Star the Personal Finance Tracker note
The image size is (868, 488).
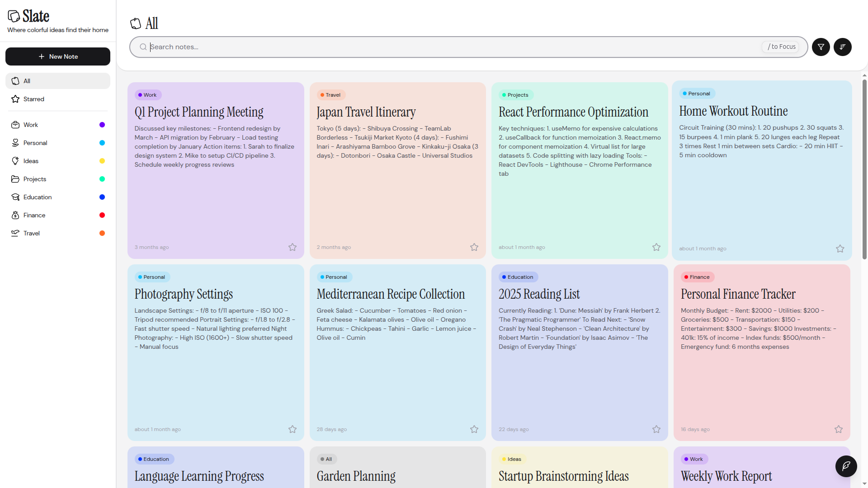coord(839,429)
